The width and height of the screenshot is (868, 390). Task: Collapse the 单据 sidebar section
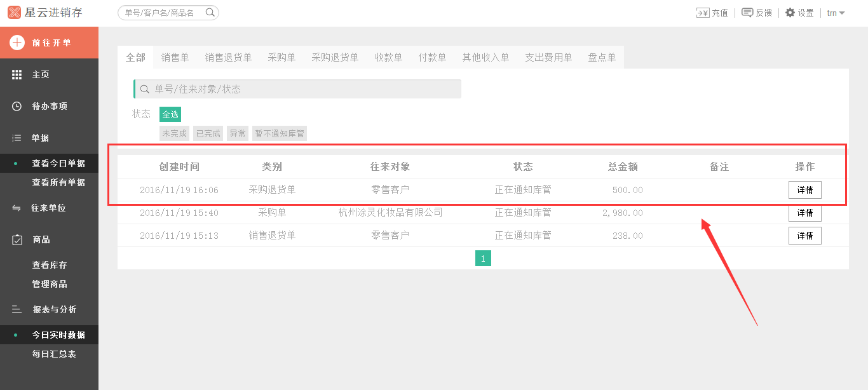tap(41, 138)
